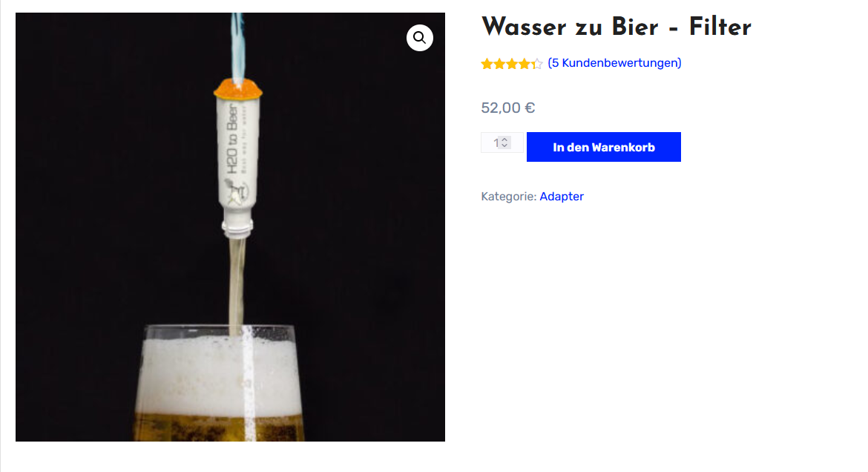The image size is (868, 472).
Task: Click the 52,00 € price text
Action: point(507,108)
